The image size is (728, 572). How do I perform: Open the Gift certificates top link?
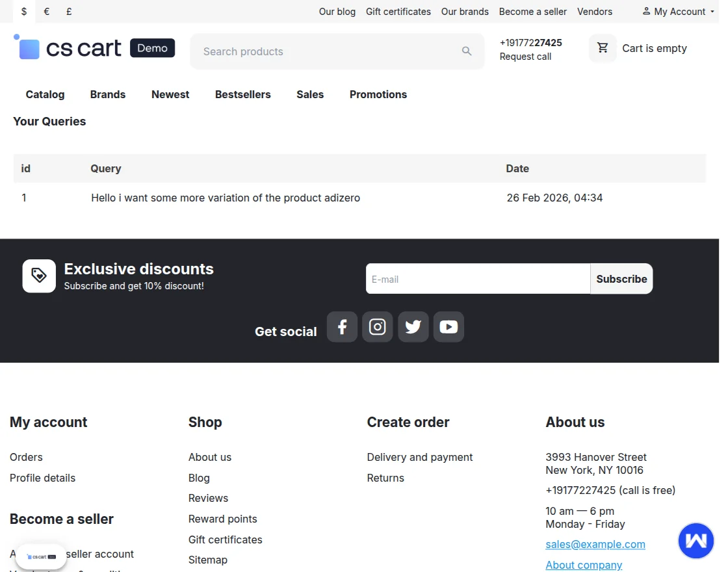pos(398,12)
